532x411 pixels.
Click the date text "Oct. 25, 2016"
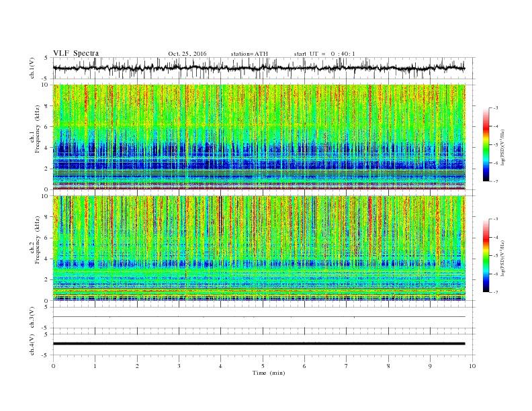click(187, 54)
